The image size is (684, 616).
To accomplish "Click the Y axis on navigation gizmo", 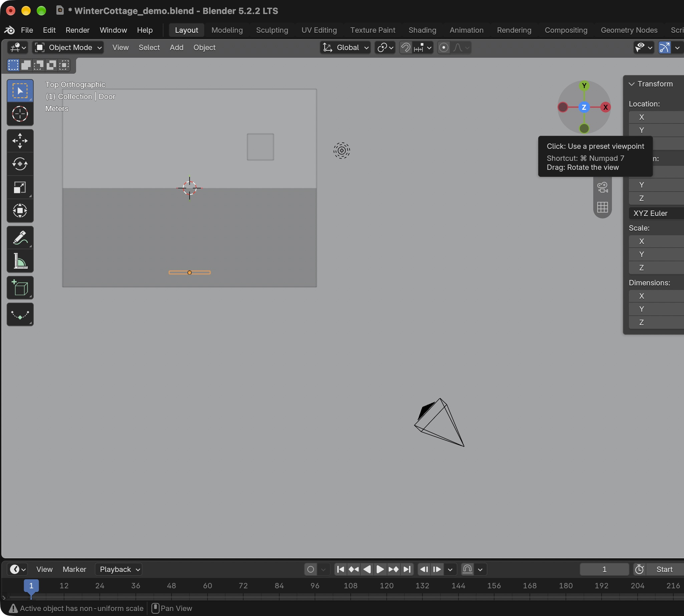I will [x=584, y=86].
